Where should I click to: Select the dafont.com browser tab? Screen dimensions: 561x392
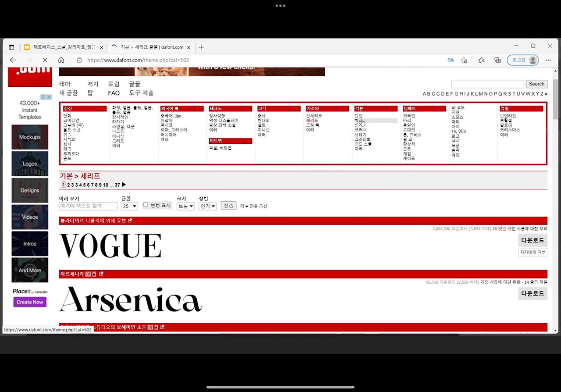[x=152, y=47]
